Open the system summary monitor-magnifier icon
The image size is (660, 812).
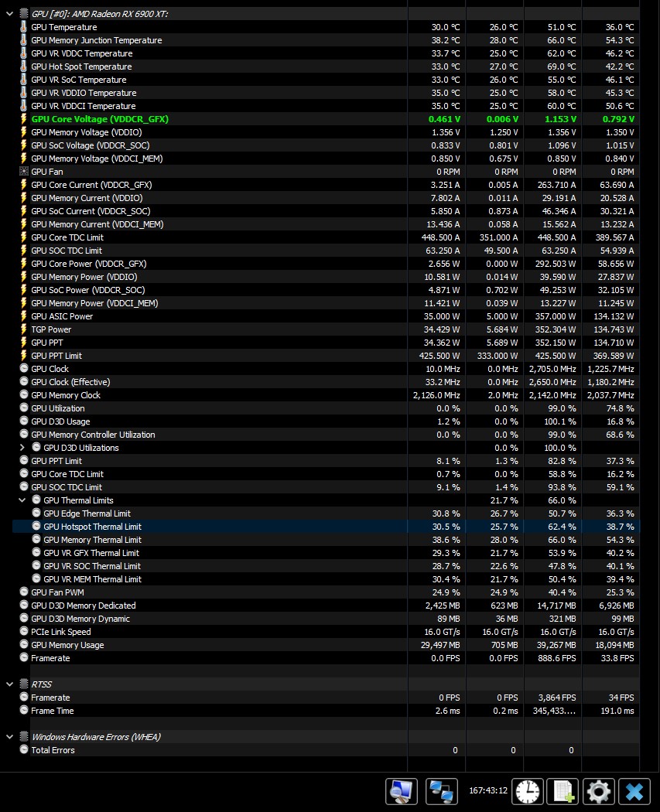pos(401,791)
